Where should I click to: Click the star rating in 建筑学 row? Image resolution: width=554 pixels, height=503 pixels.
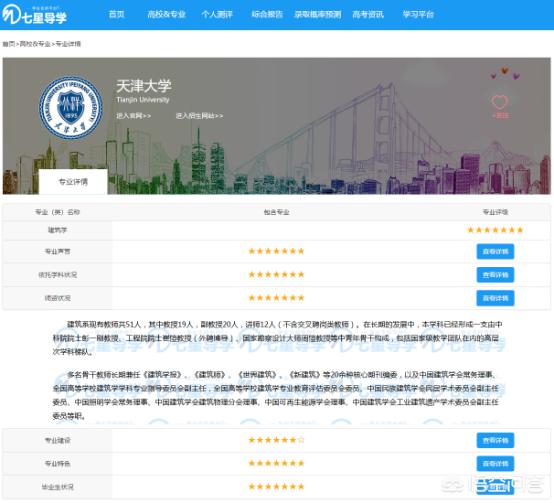[x=495, y=230]
